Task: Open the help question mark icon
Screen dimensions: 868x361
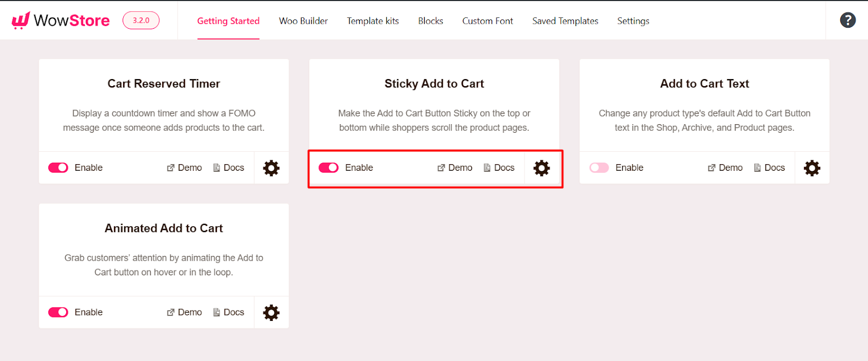Action: 847,20
